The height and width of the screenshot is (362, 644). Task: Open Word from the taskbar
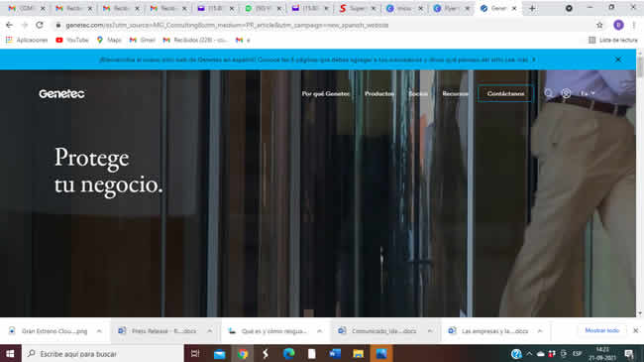click(335, 354)
